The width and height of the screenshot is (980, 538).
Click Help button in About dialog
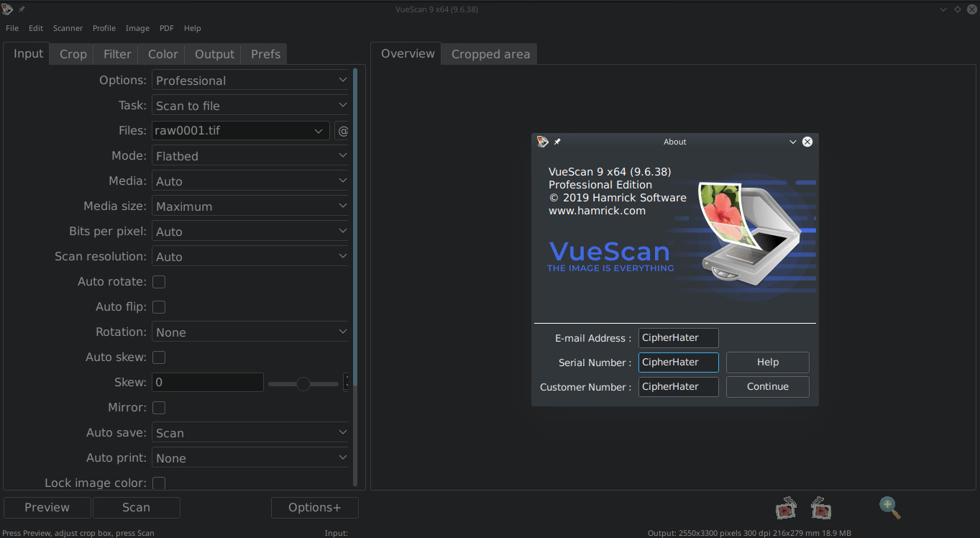[x=768, y=363]
